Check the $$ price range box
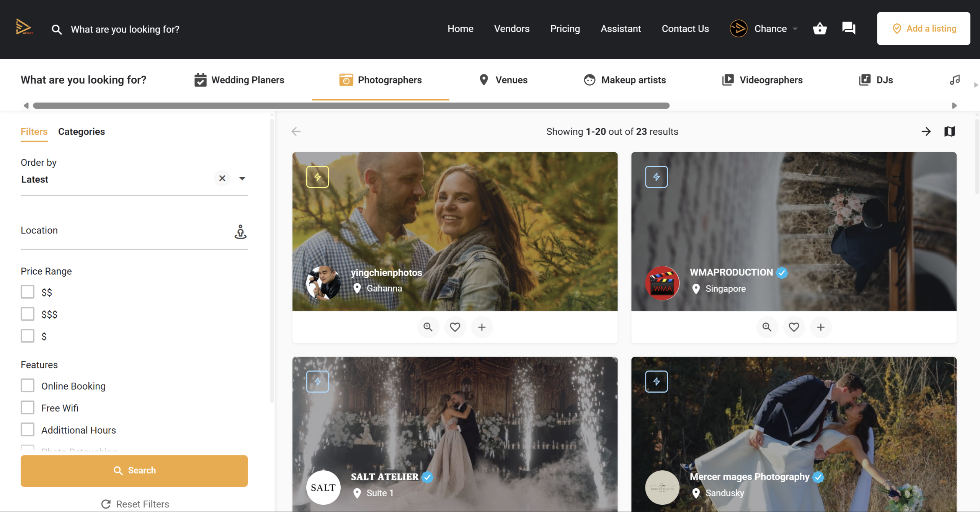 (28, 292)
